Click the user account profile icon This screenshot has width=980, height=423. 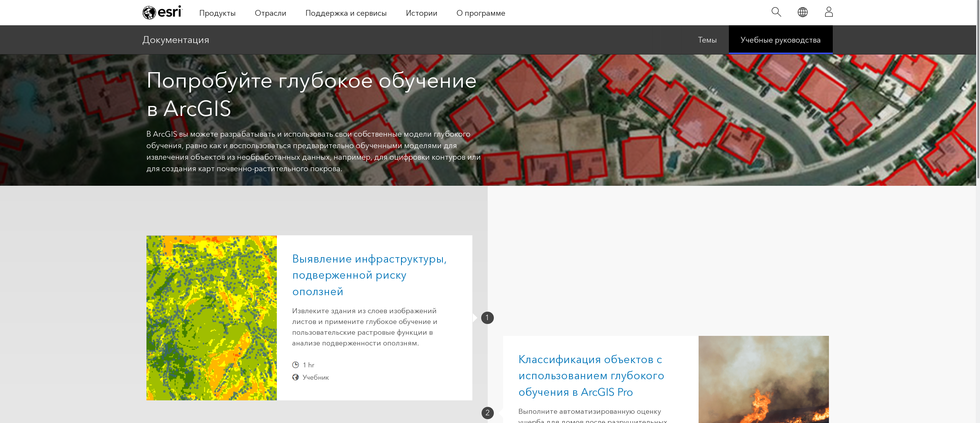[829, 12]
